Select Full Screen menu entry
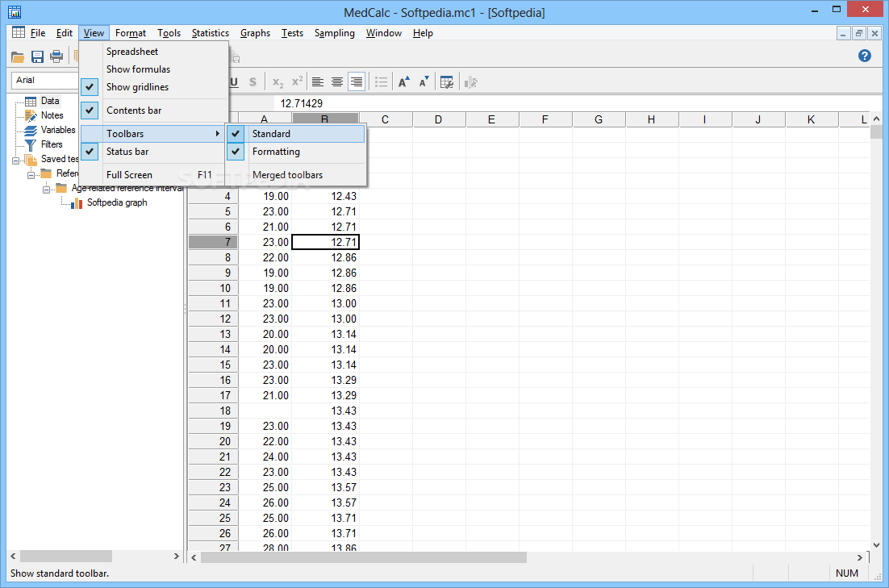Viewport: 889px width, 588px height. [153, 175]
